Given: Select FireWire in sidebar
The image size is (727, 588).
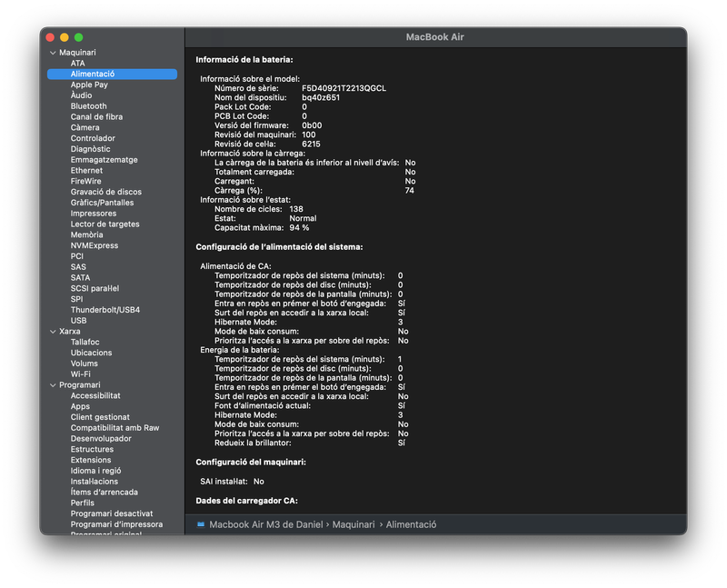Looking at the screenshot, I should pos(85,182).
